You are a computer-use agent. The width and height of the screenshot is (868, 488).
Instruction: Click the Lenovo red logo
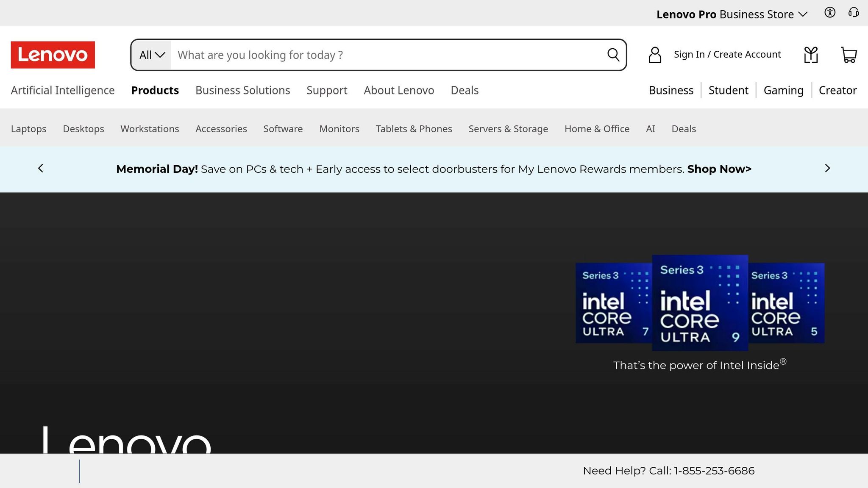[53, 55]
